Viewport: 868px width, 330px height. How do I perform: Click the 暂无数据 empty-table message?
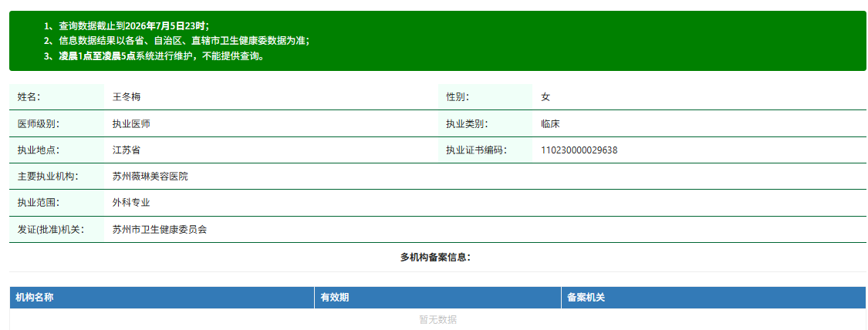click(438, 319)
